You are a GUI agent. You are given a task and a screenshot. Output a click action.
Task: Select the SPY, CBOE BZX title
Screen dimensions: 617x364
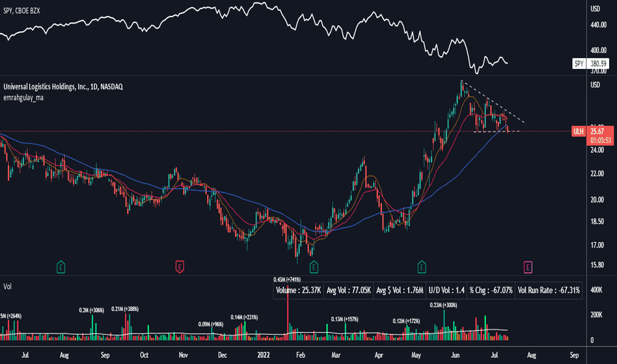click(22, 11)
